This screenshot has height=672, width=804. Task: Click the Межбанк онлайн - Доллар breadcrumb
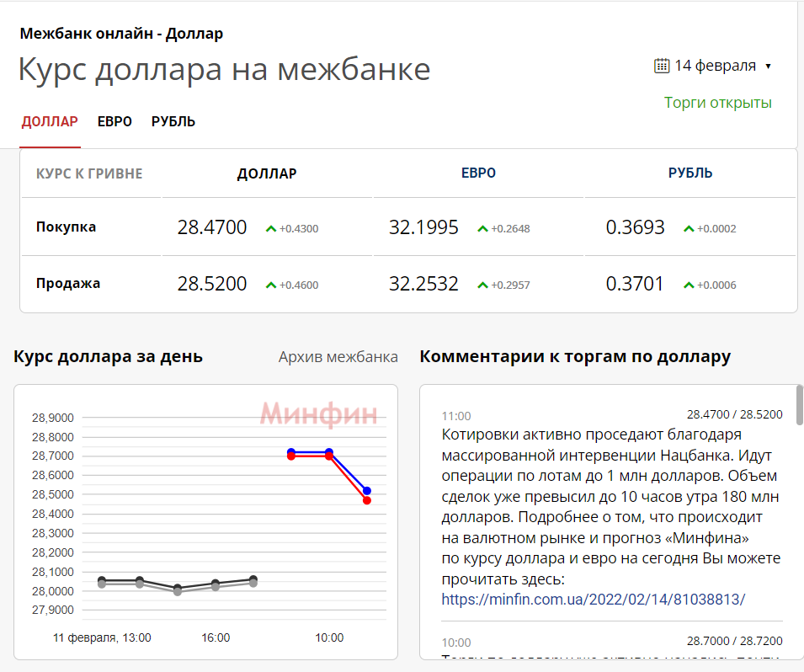[x=120, y=34]
